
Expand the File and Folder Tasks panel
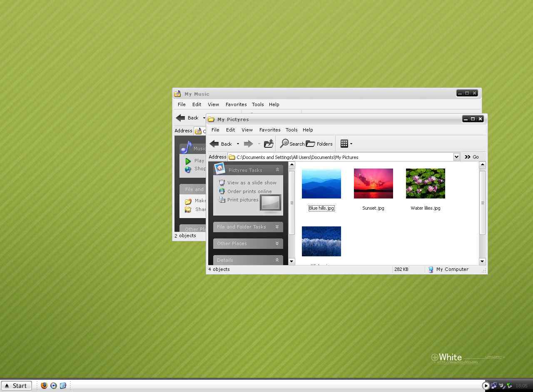[x=277, y=227]
